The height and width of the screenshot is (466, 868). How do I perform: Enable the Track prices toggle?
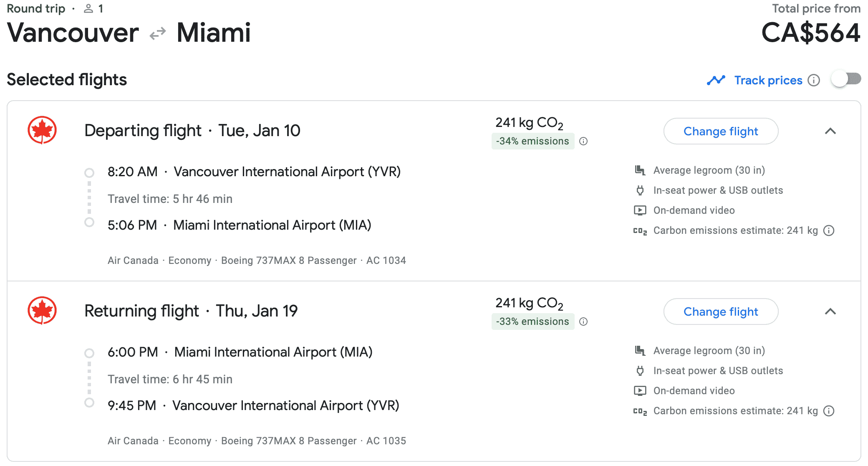click(846, 79)
